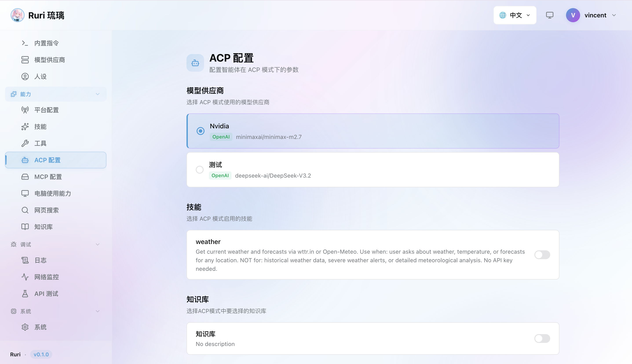
Task: Click the activity icon beside 网络监控
Action: click(25, 277)
